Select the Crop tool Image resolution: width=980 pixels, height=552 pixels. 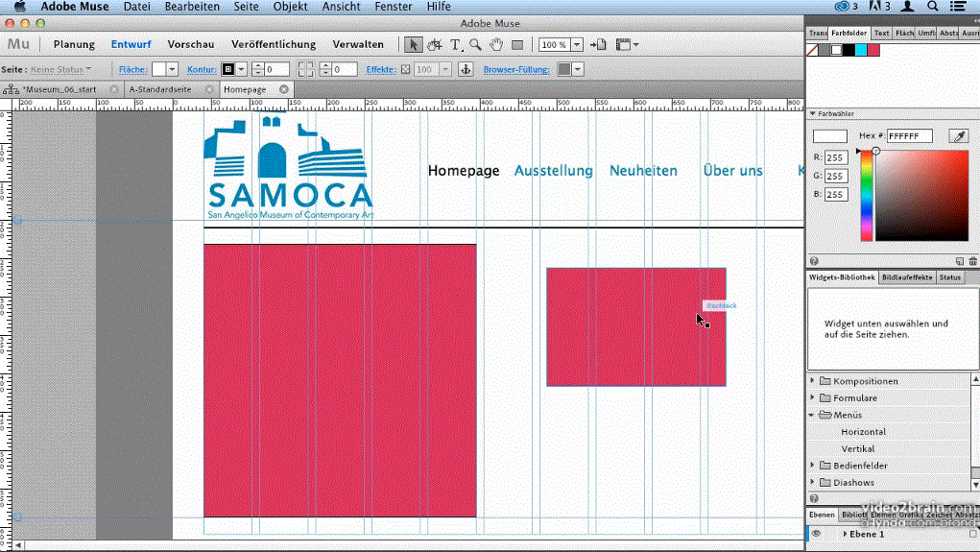point(434,44)
